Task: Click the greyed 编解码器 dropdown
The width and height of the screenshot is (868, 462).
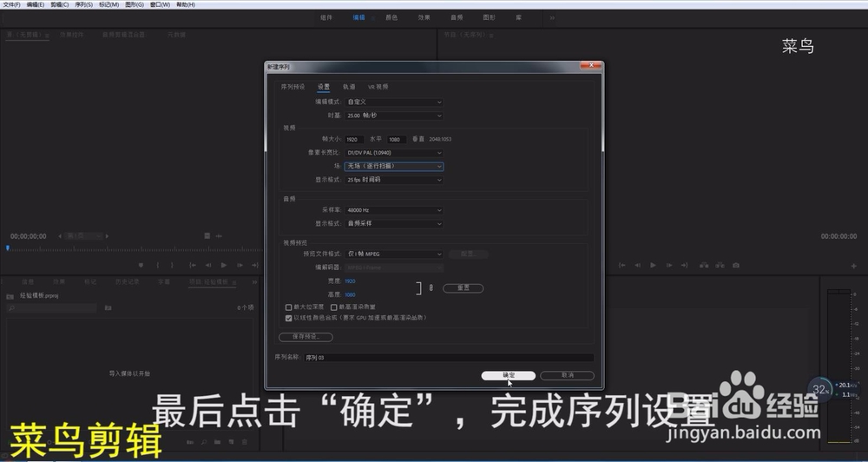Action: (x=393, y=267)
